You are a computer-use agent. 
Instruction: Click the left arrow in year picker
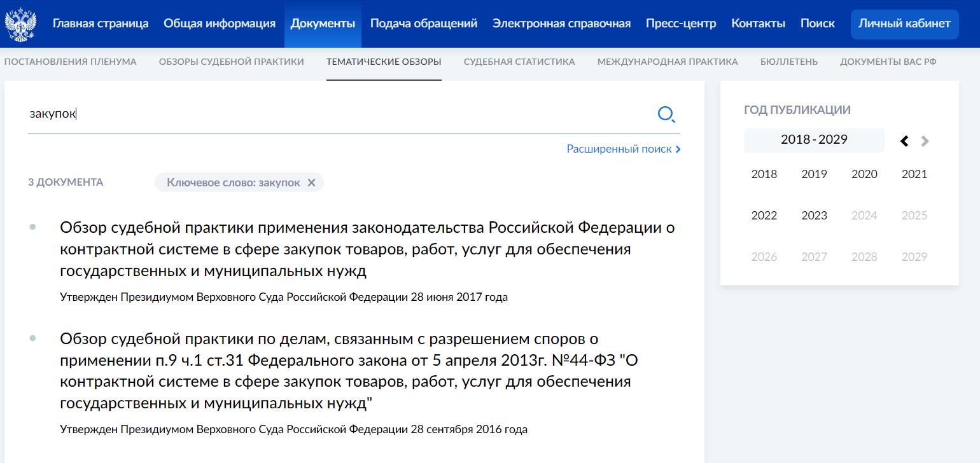point(904,141)
